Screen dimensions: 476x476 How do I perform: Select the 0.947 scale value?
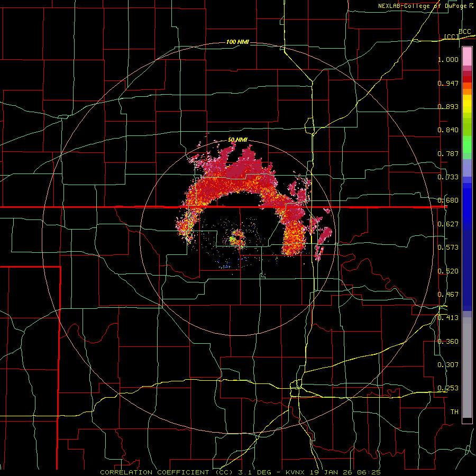point(448,83)
